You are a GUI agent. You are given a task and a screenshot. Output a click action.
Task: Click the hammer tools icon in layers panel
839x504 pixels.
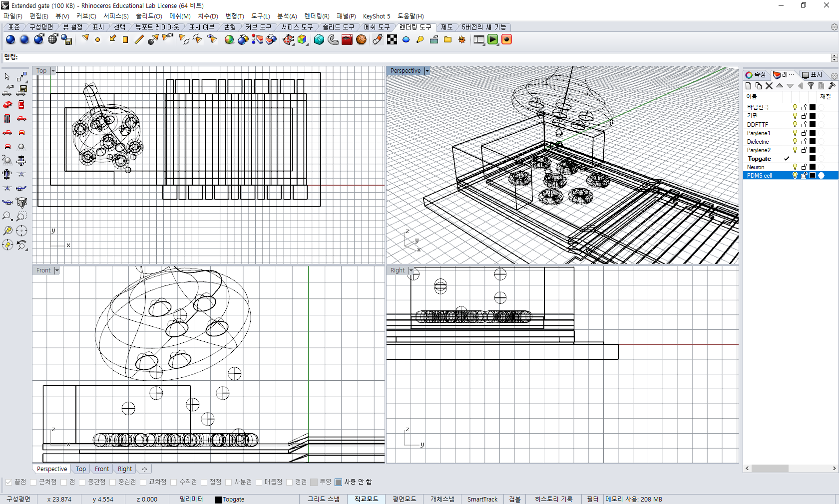[832, 86]
